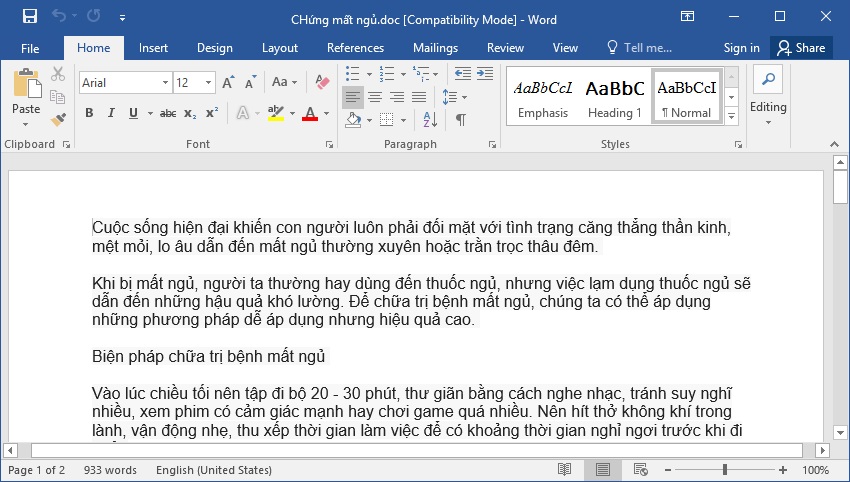This screenshot has height=482, width=850.
Task: Apply the red Font Color swatch
Action: tap(310, 113)
